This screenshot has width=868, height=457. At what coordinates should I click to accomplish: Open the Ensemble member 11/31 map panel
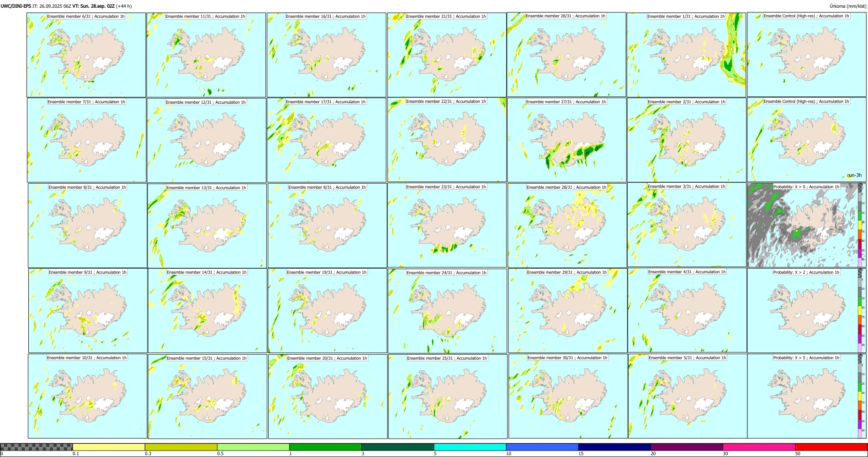pos(206,54)
